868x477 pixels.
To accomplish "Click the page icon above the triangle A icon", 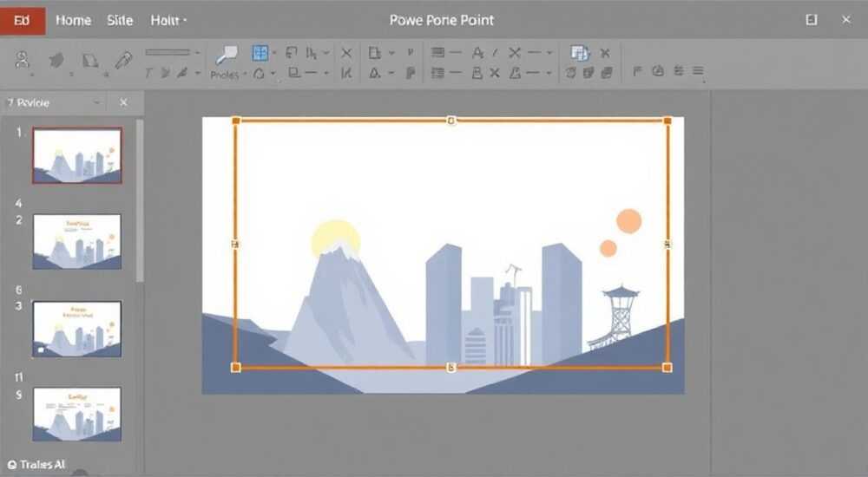I will pos(375,53).
